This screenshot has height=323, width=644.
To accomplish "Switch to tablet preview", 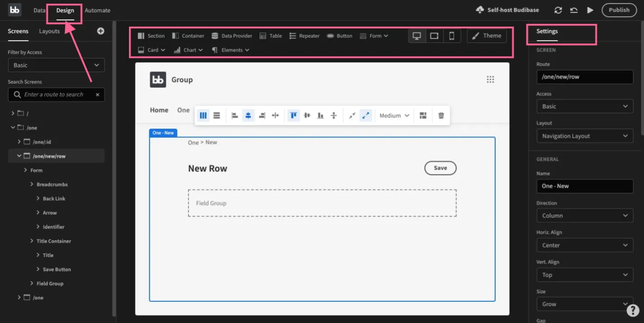I will coord(434,36).
